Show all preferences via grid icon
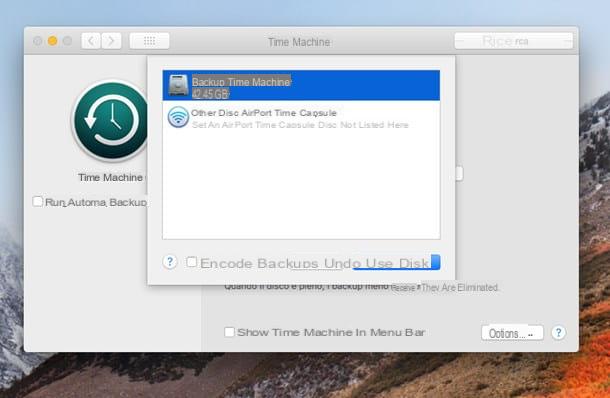The image size is (610, 398). pos(149,41)
